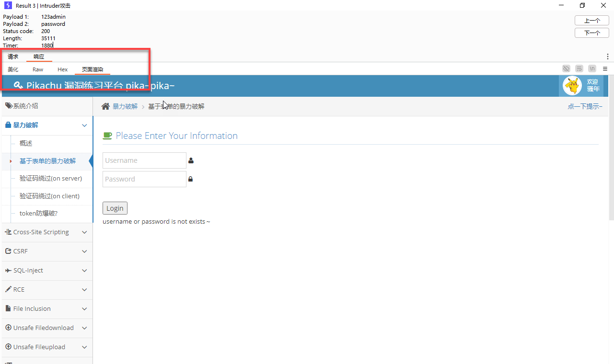Screen dimensions: 614x364
Task: Click the Payload 1 value 123admin
Action: pyautogui.click(x=53, y=17)
